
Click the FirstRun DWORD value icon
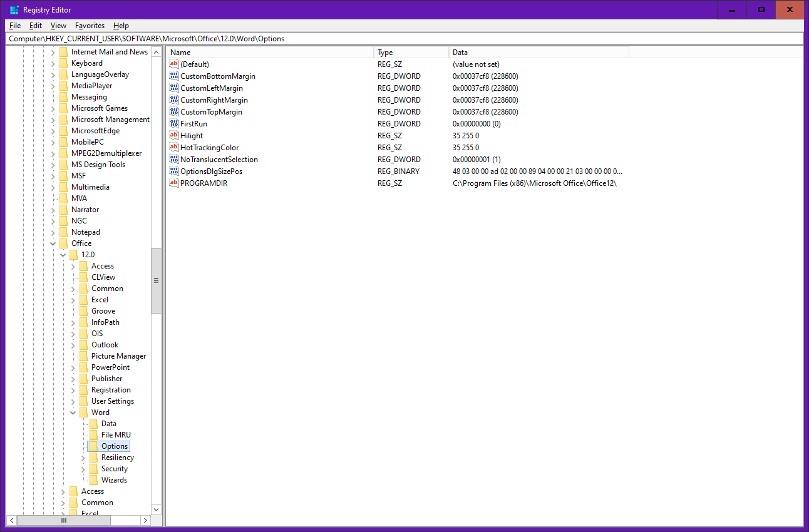pos(174,124)
